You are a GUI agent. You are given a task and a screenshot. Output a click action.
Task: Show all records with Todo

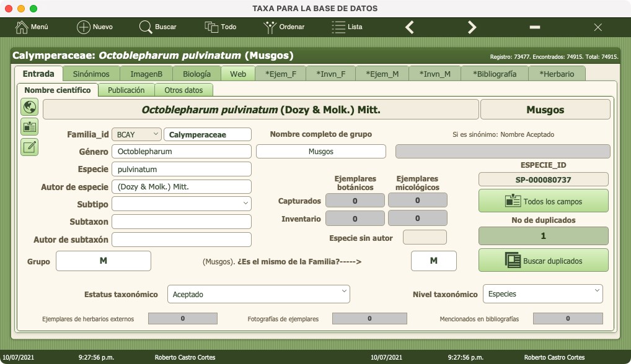click(x=211, y=27)
